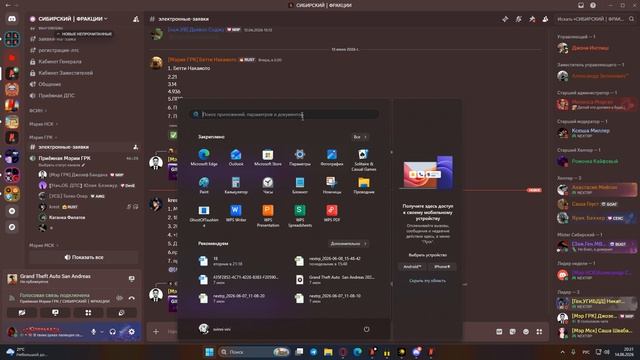640x360 pixels.
Task: Open emoji picker in message bar
Action: coord(526,332)
